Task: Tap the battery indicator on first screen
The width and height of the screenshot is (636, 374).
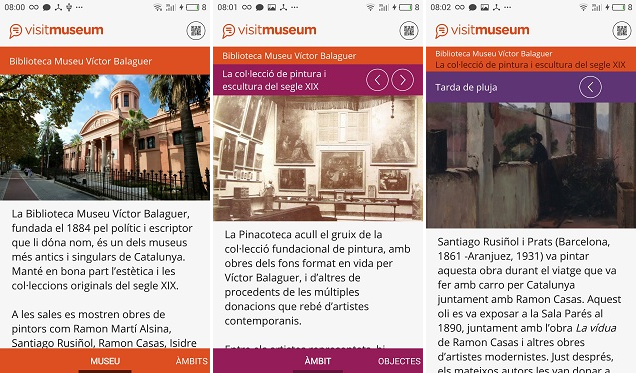Action: [193, 7]
